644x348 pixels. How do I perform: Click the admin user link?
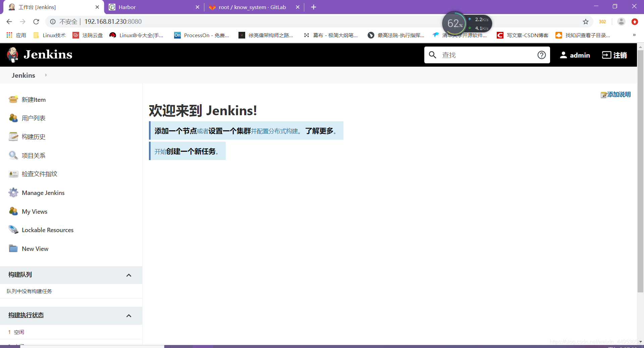pos(575,55)
